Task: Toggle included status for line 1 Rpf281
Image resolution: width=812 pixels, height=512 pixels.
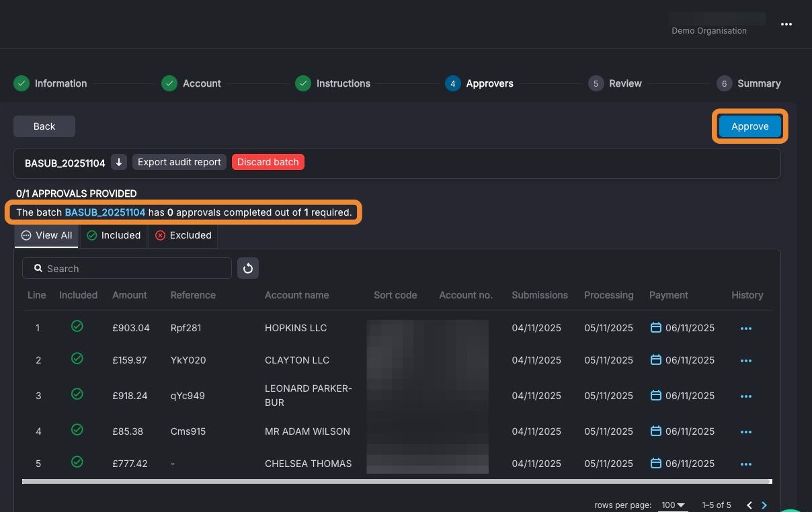Action: coord(77,326)
